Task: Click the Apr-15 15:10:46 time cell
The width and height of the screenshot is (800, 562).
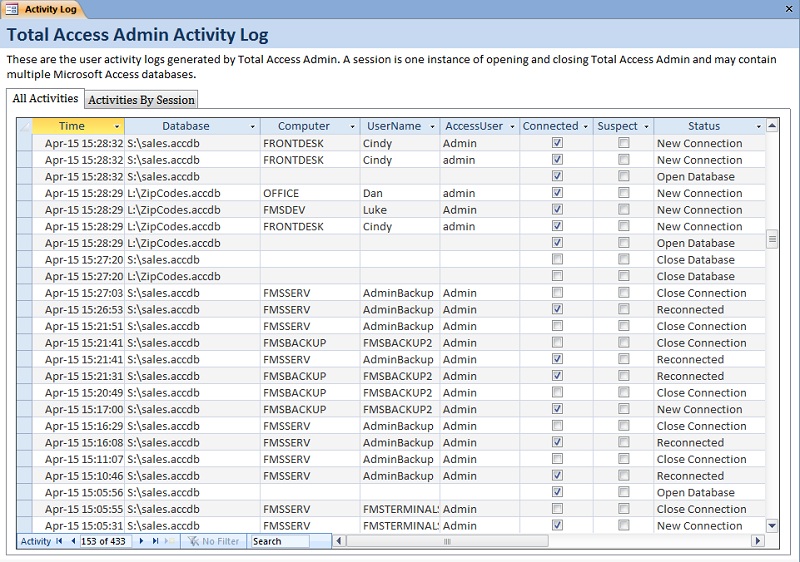Action: point(79,476)
